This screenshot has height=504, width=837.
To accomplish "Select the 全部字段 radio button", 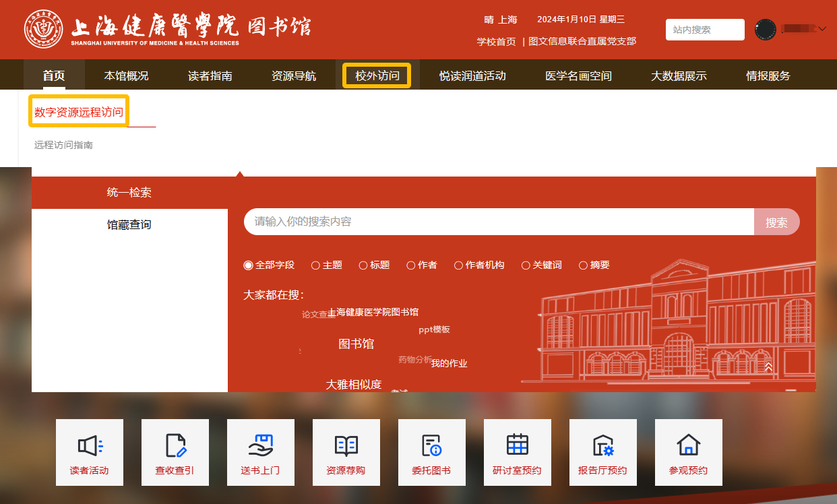I will click(x=248, y=265).
